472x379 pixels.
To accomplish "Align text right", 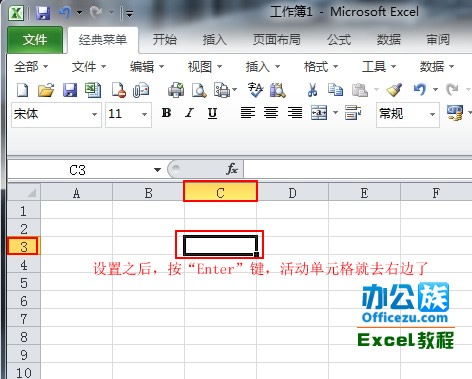I will point(295,113).
